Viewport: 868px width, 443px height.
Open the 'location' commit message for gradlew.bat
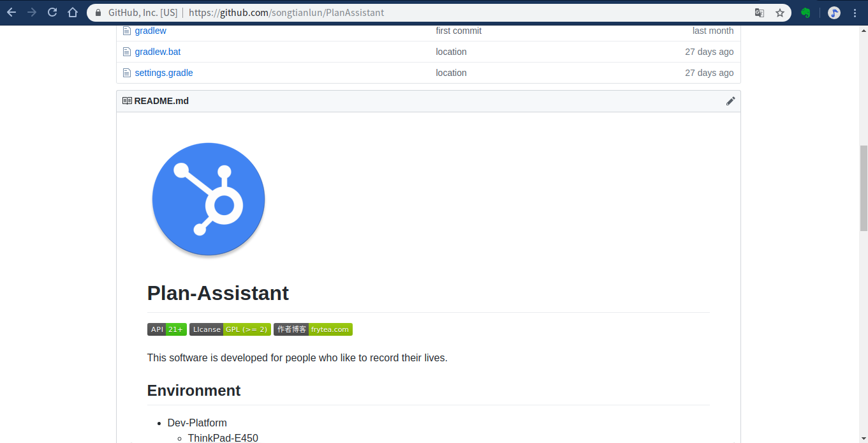(x=451, y=52)
